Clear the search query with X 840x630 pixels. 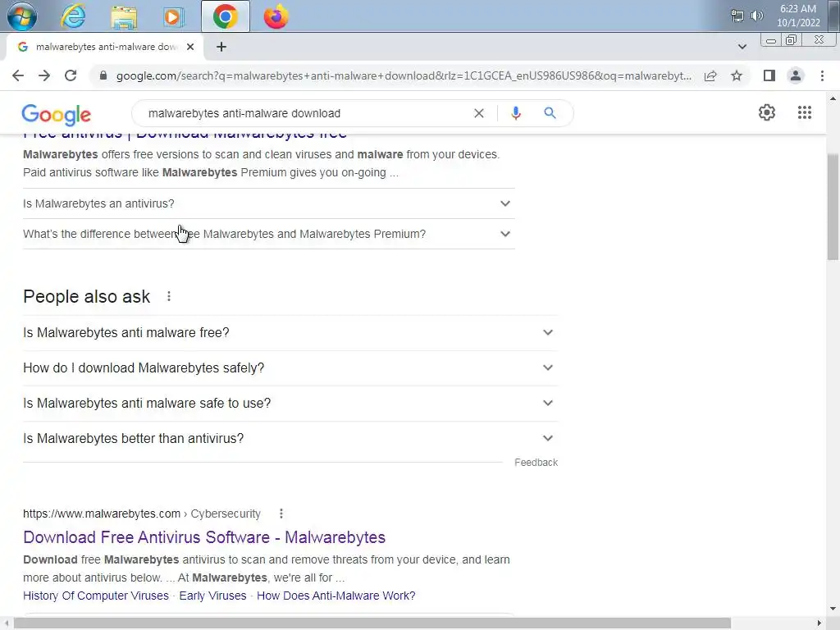[x=479, y=113]
